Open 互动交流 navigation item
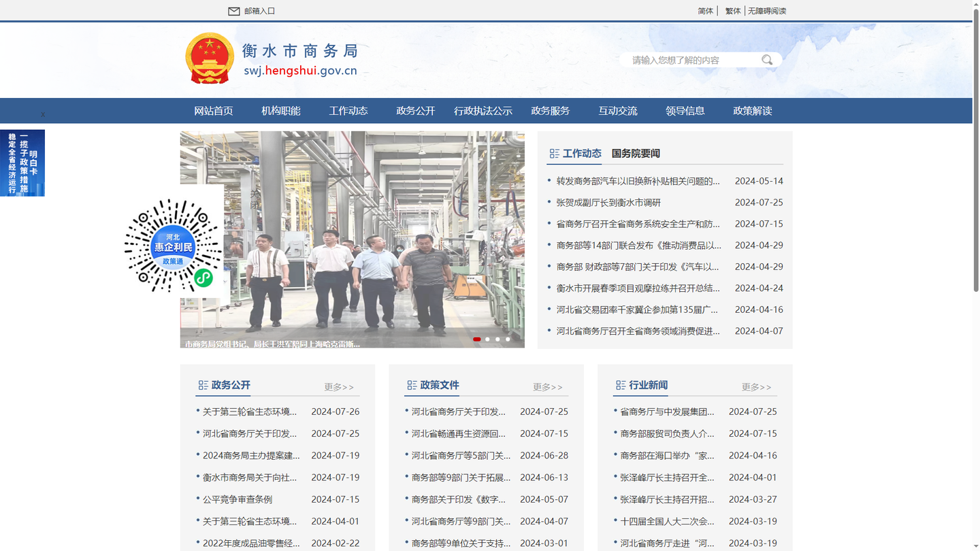The width and height of the screenshot is (980, 551). pyautogui.click(x=618, y=111)
